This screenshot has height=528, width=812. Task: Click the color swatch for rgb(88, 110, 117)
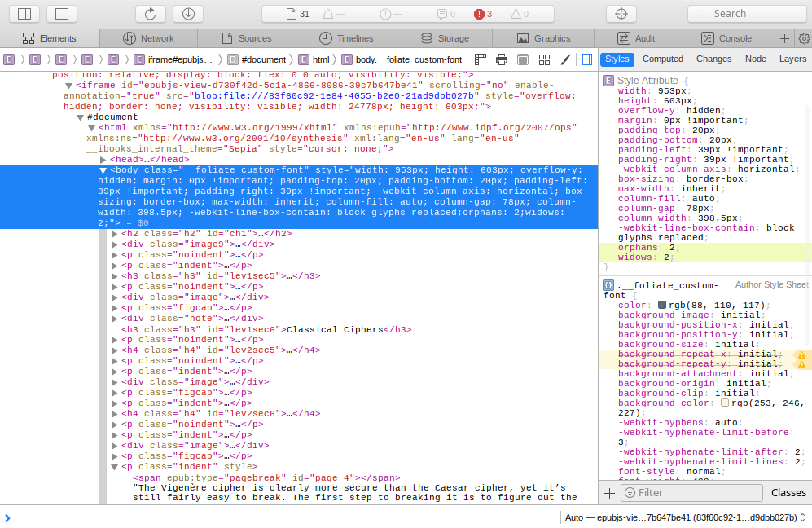[x=662, y=306]
